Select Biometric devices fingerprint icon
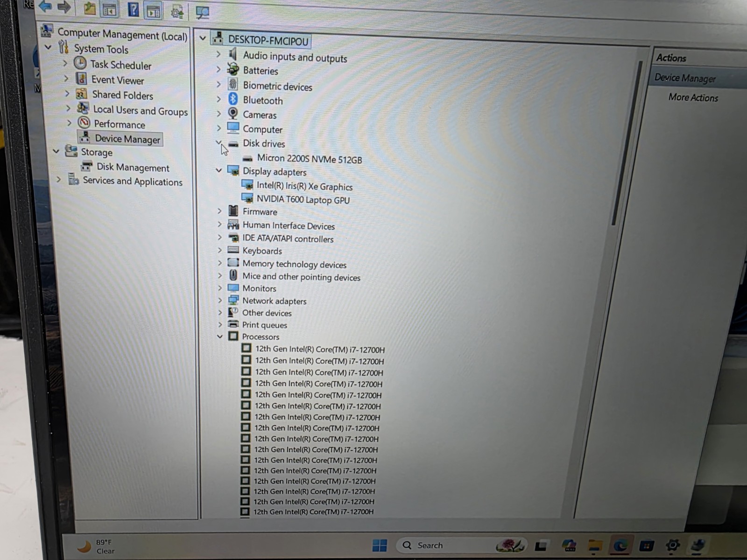Image resolution: width=747 pixels, height=560 pixels. 233,84
